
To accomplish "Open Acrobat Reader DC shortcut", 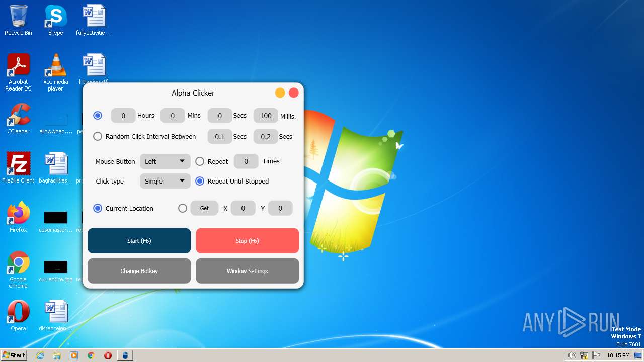I will [x=18, y=72].
